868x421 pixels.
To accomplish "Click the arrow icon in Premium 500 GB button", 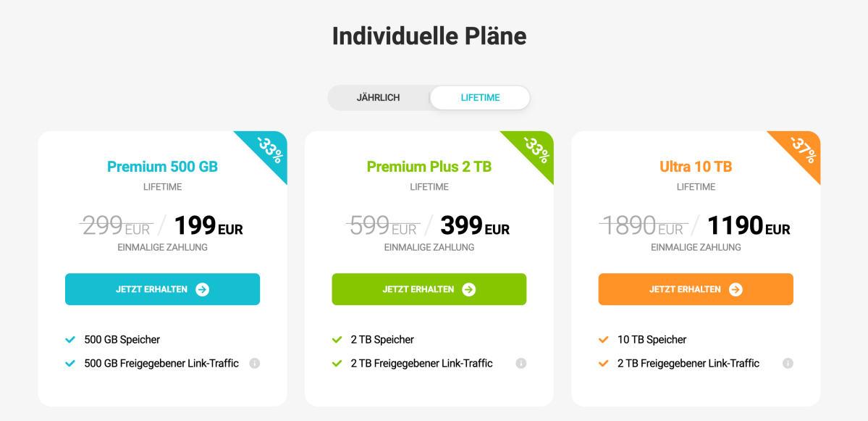I will [202, 288].
